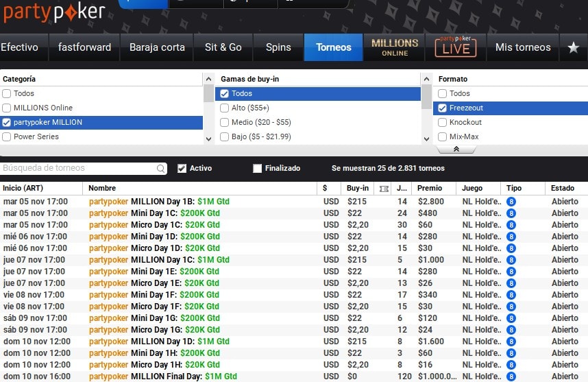Click the search magnifier icon
588x382 pixels.
160,169
